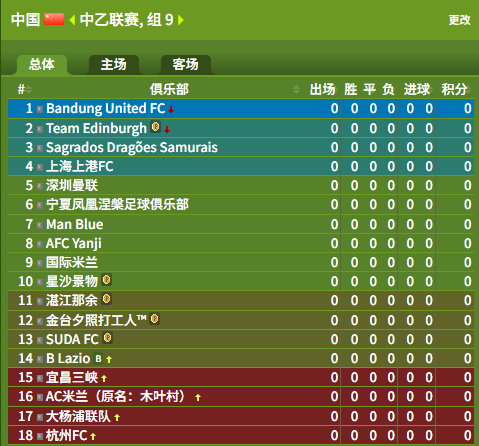The image size is (479, 446).
Task: Switch to the 主场 home tab
Action: (x=114, y=64)
